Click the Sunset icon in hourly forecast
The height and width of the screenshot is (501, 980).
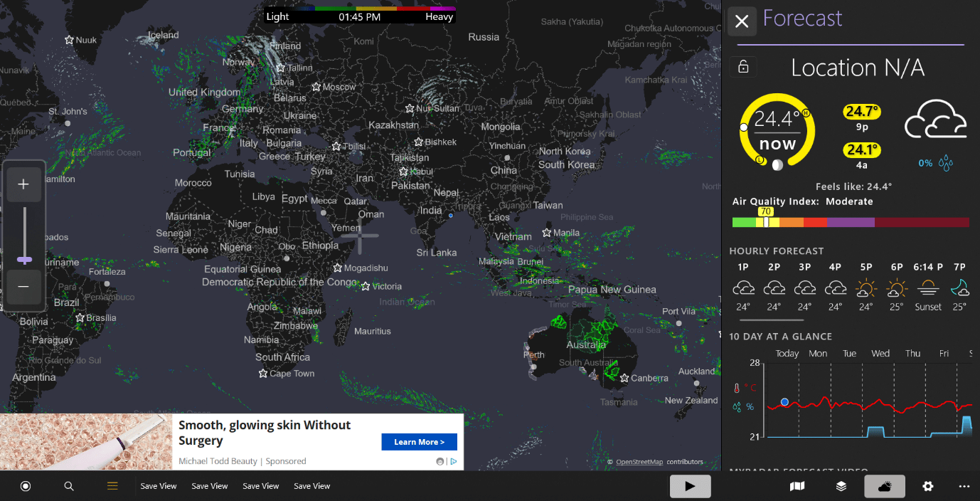[x=927, y=288]
